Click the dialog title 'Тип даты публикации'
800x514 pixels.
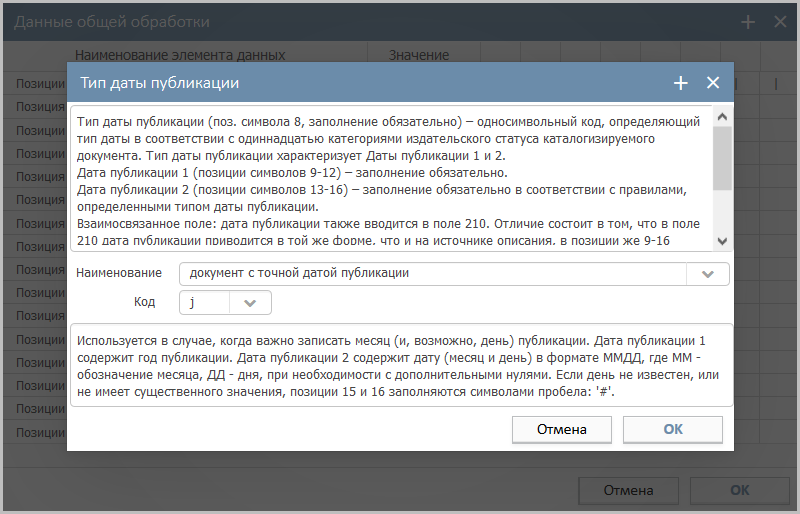[x=159, y=83]
